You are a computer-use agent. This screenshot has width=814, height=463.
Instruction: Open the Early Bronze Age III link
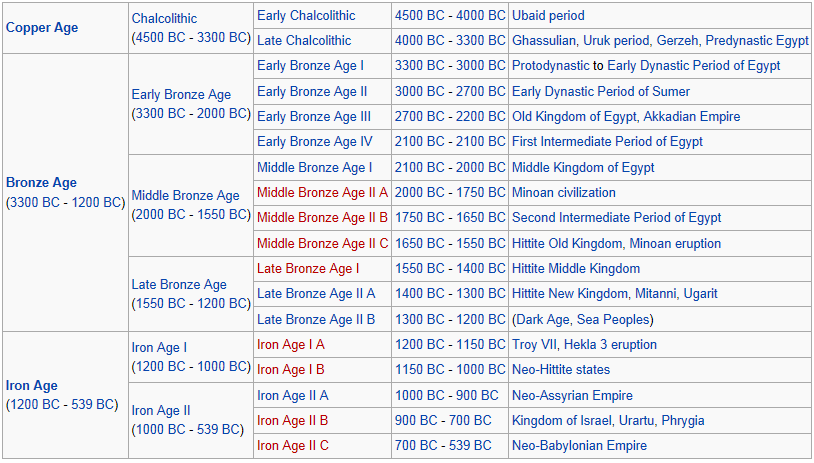coord(314,116)
